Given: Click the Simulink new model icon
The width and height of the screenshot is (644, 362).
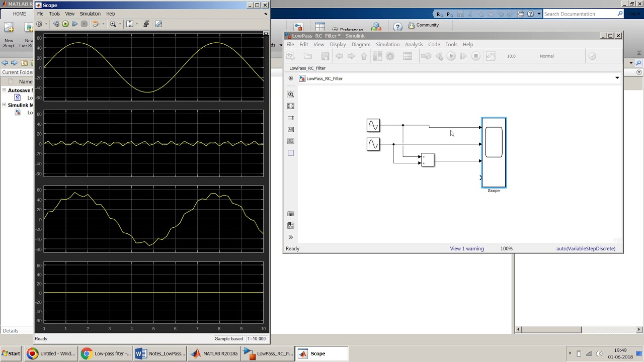Looking at the screenshot, I should pyautogui.click(x=290, y=56).
